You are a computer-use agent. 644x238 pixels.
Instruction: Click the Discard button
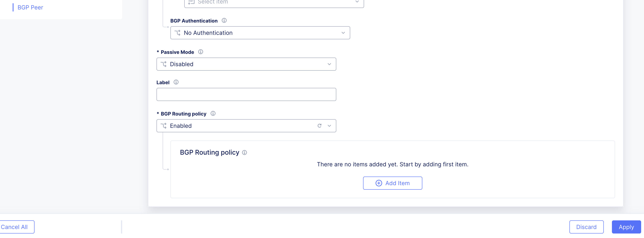point(586,227)
